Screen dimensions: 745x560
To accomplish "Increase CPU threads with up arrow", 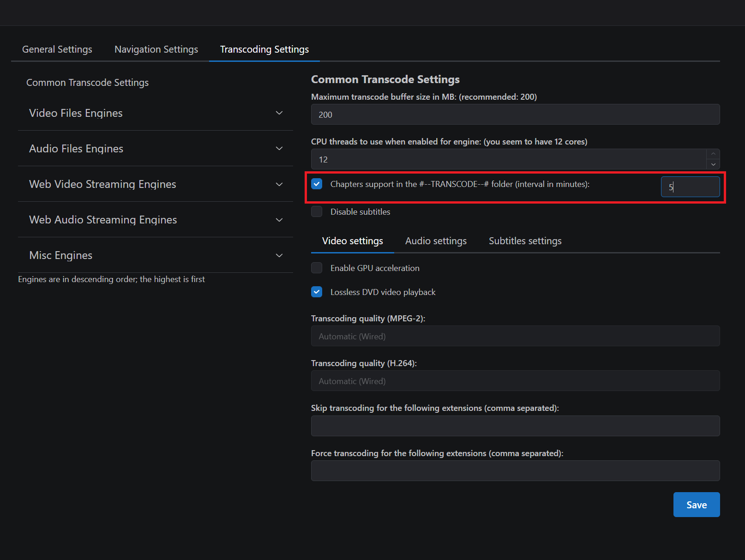I will [x=713, y=154].
